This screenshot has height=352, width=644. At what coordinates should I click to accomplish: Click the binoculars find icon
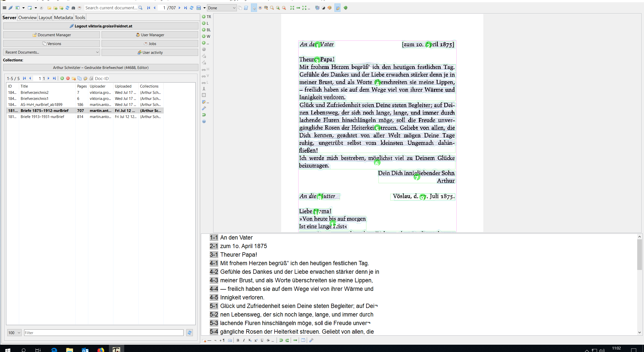[x=73, y=8]
